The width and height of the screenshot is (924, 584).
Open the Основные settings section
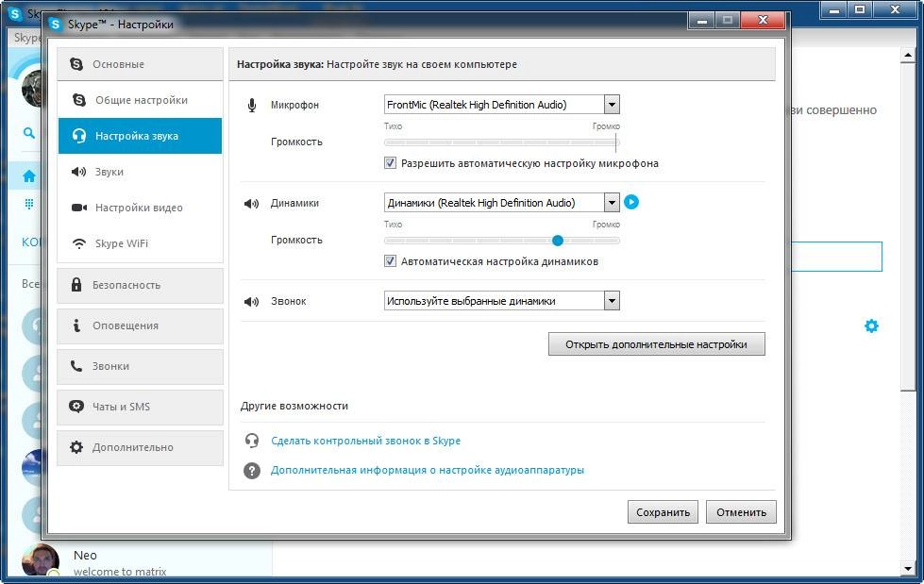(140, 64)
